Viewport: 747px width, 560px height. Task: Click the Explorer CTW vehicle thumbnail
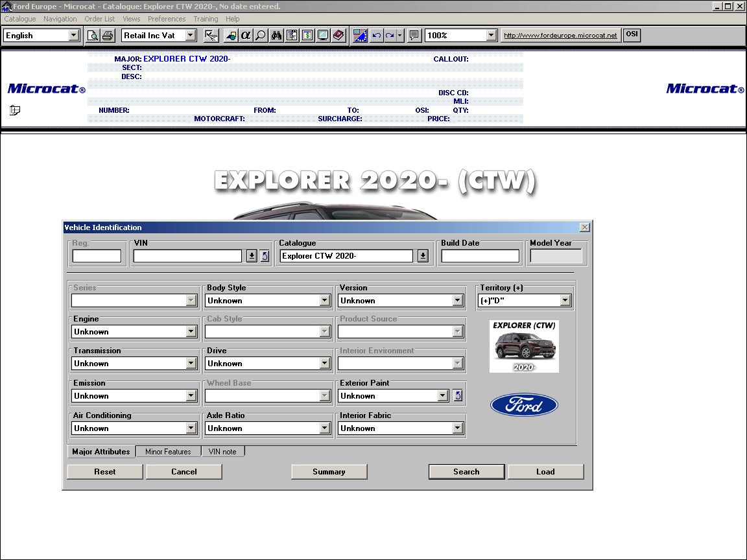[x=524, y=346]
